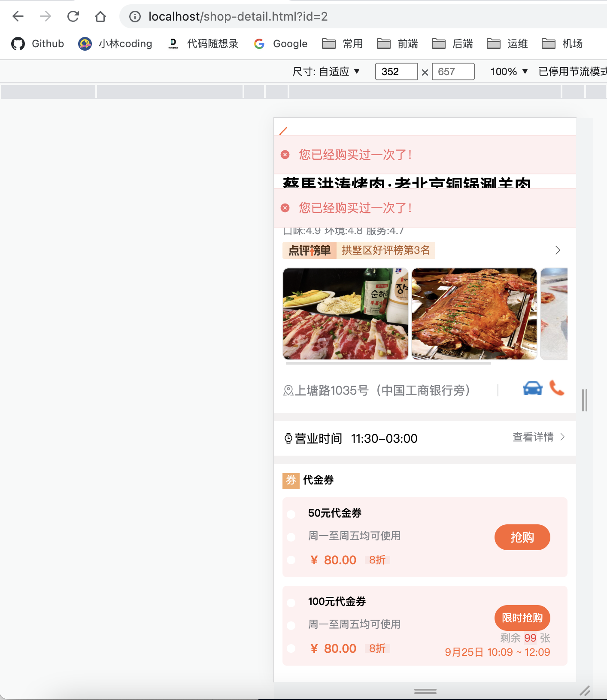This screenshot has width=607, height=700.
Task: Reload the page with the refresh icon
Action: pyautogui.click(x=73, y=16)
